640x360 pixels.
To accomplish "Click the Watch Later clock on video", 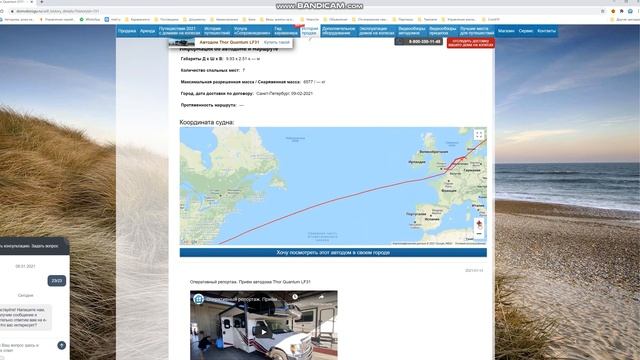I will click(295, 297).
